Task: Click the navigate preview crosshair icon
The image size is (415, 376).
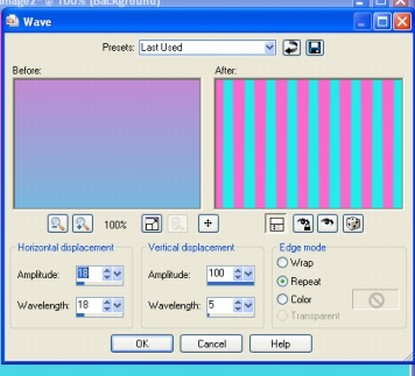Action: [208, 223]
